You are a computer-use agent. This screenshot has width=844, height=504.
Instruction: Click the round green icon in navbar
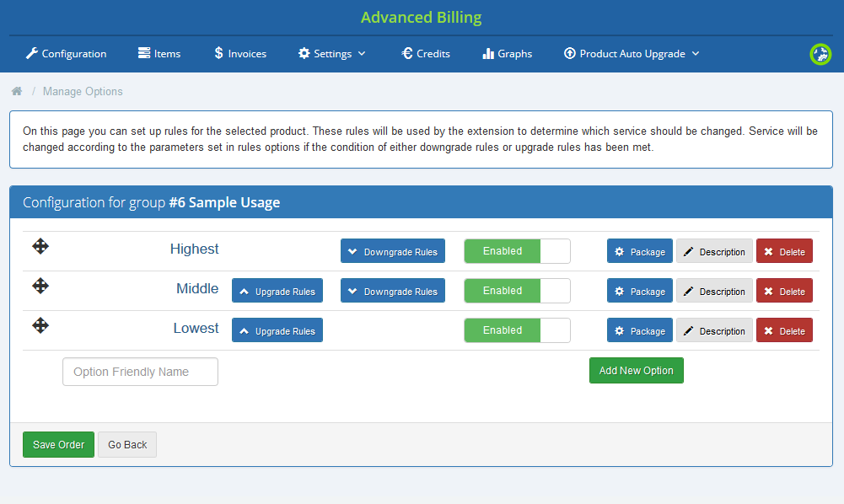[820, 54]
